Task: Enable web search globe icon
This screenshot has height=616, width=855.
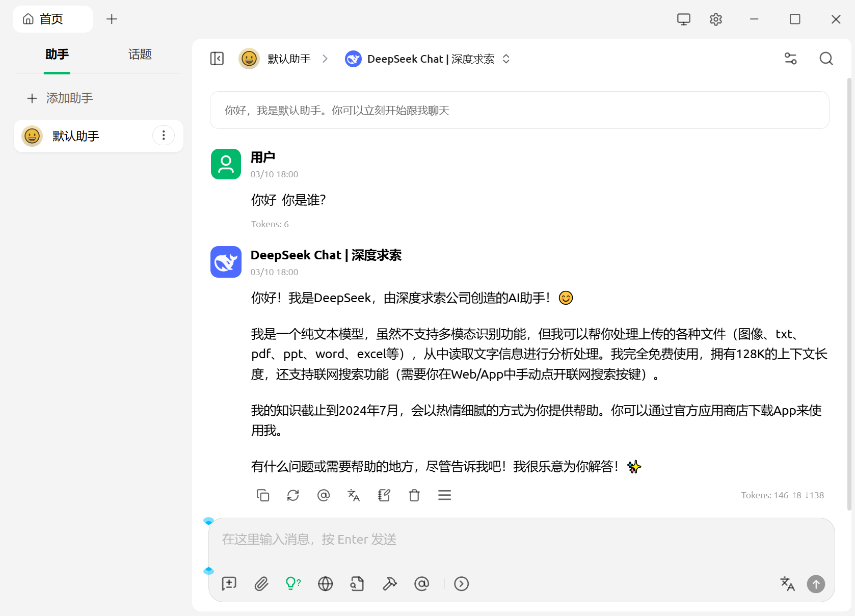Action: pos(325,583)
